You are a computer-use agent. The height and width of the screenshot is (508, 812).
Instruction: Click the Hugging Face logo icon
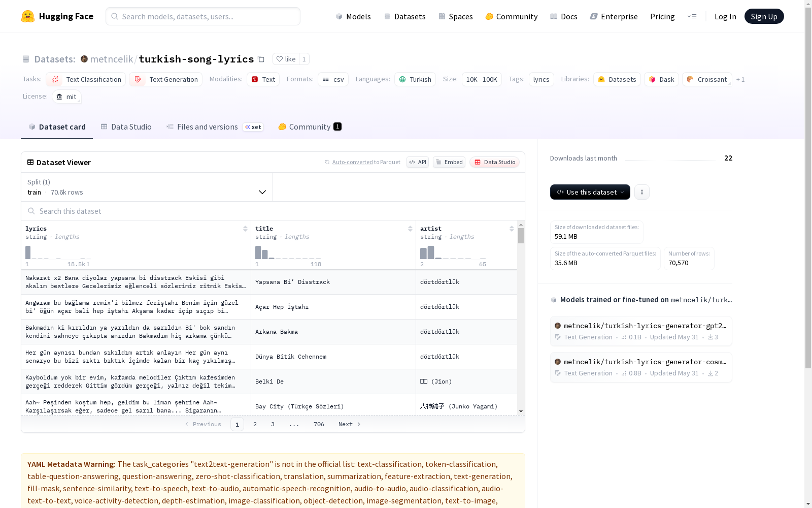click(x=28, y=16)
